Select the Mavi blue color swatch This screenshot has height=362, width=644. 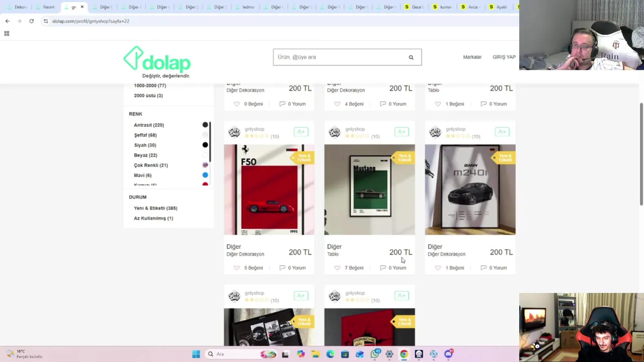[x=205, y=175]
